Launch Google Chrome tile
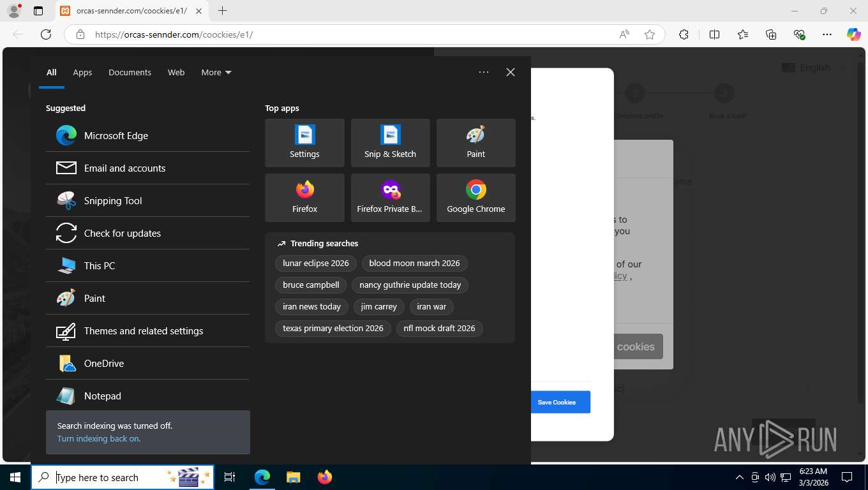 coord(475,197)
